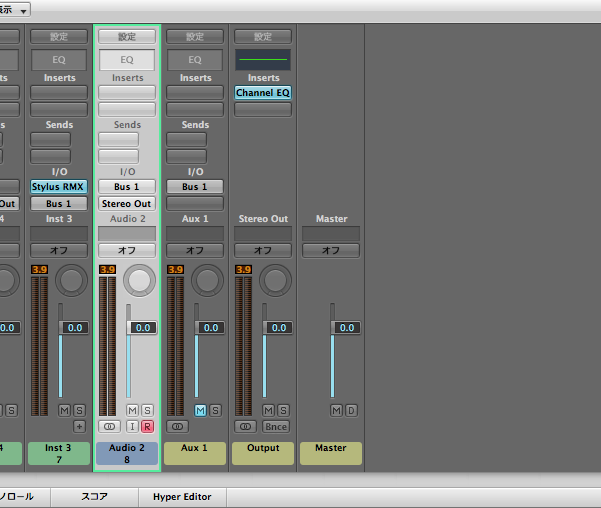Reset peak level 3.9 on Stereo Out

[x=243, y=270]
